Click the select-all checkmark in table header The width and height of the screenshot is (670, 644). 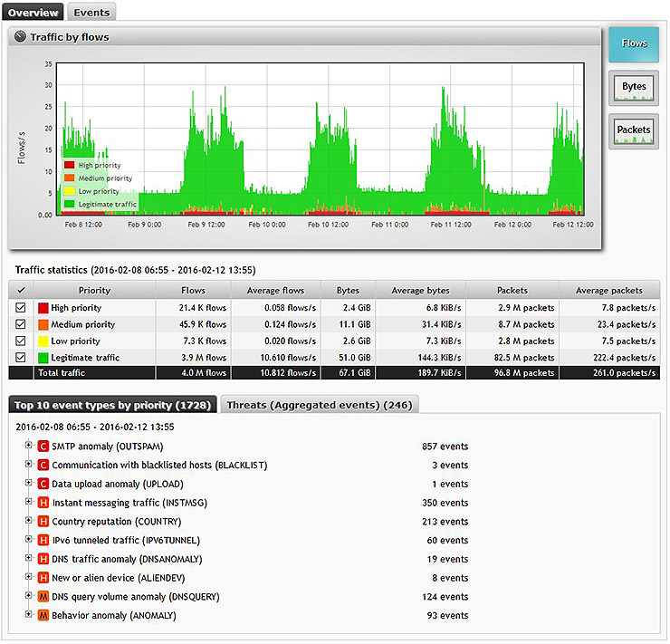[x=21, y=291]
